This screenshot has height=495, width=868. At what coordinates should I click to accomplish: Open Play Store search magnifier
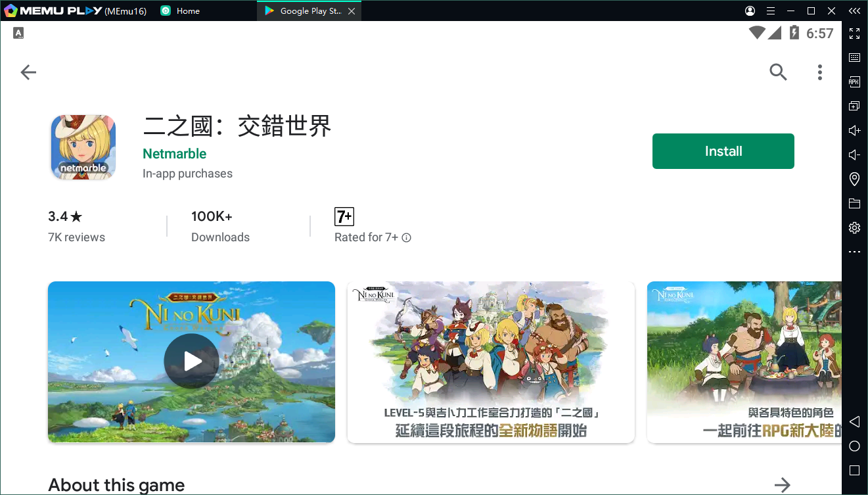click(778, 72)
